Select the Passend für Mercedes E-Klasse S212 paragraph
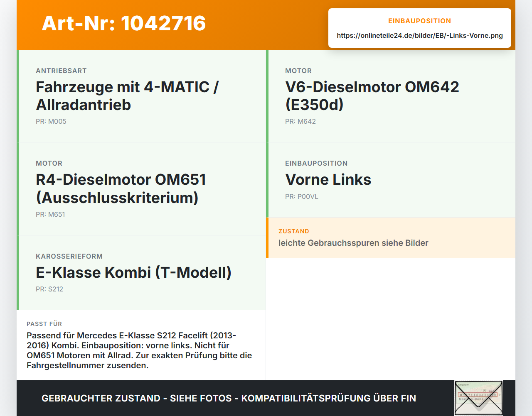This screenshot has width=532, height=416. [x=140, y=350]
